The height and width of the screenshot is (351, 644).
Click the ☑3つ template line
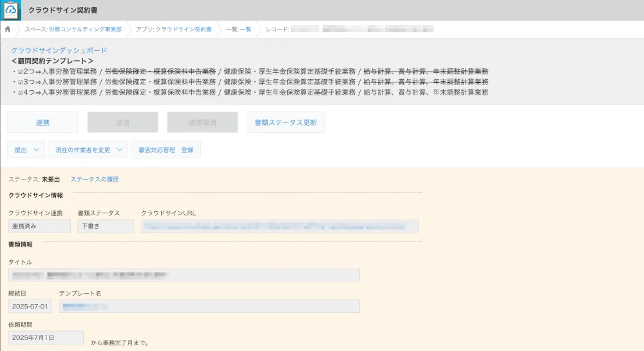pos(250,82)
